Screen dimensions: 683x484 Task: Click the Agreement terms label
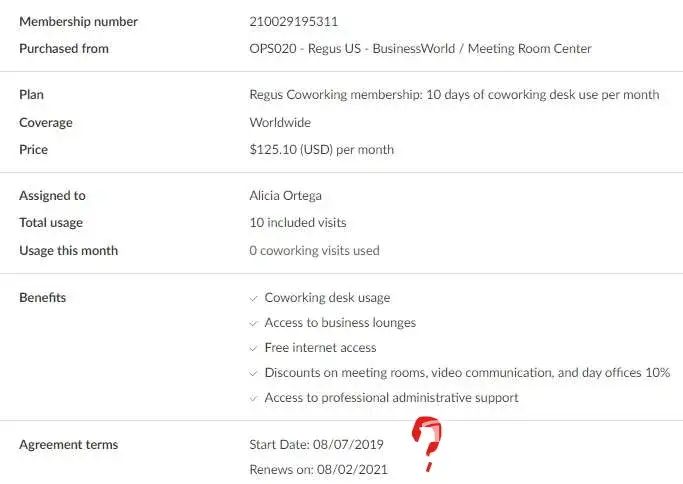[68, 445]
